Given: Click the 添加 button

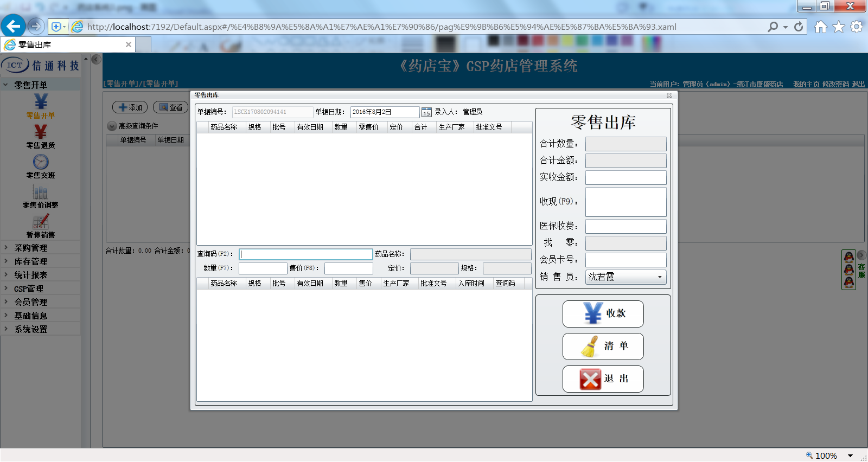Looking at the screenshot, I should (130, 107).
